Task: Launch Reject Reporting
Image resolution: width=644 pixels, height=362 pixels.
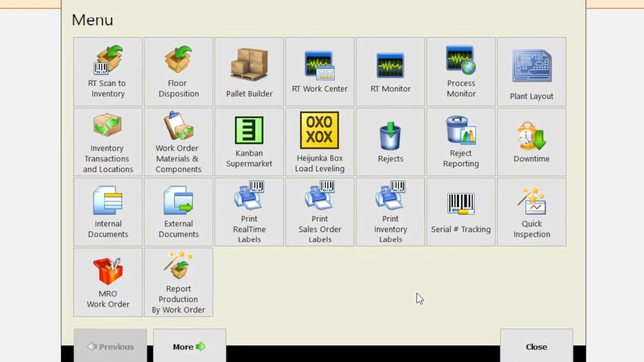Action: pyautogui.click(x=461, y=142)
